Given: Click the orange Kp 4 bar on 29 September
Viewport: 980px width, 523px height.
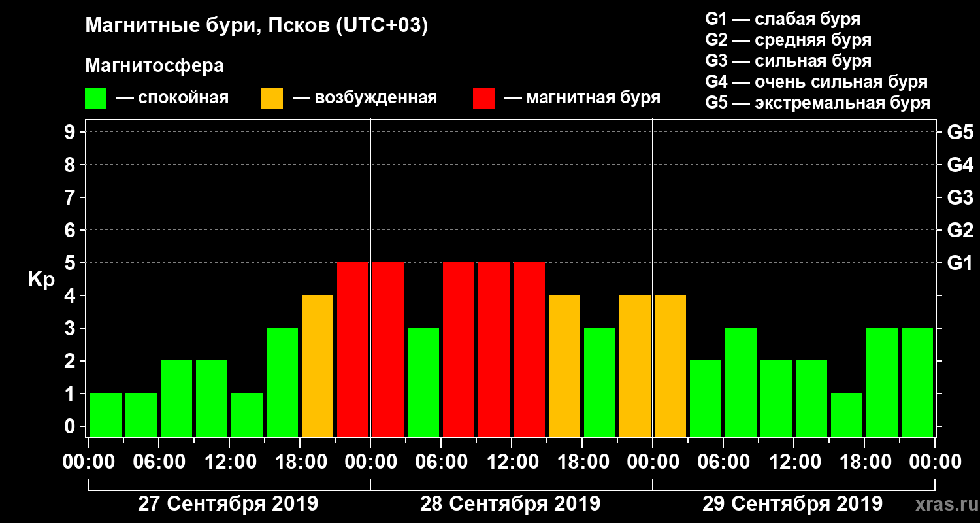Looking at the screenshot, I should click(670, 365).
